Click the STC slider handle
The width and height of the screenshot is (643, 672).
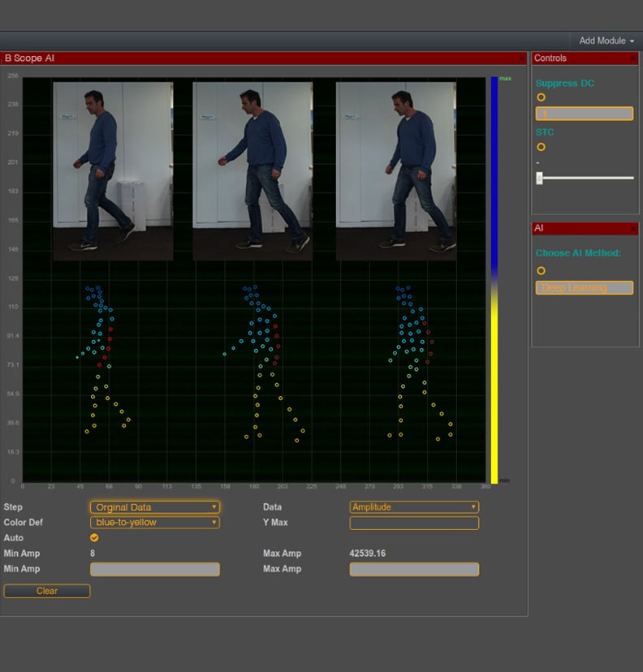pyautogui.click(x=539, y=178)
